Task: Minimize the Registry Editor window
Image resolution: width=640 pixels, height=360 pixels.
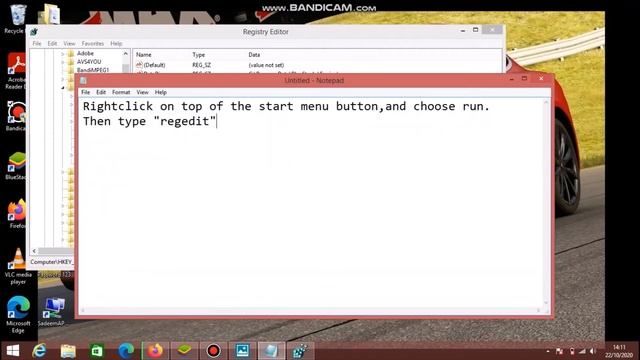Action: 463,30
